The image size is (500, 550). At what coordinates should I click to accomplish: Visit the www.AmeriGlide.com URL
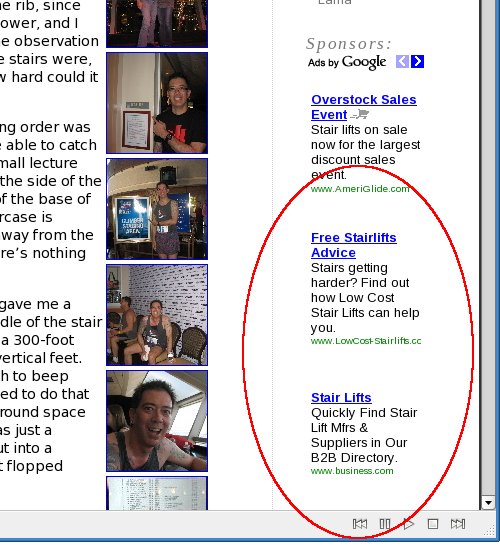[x=360, y=189]
